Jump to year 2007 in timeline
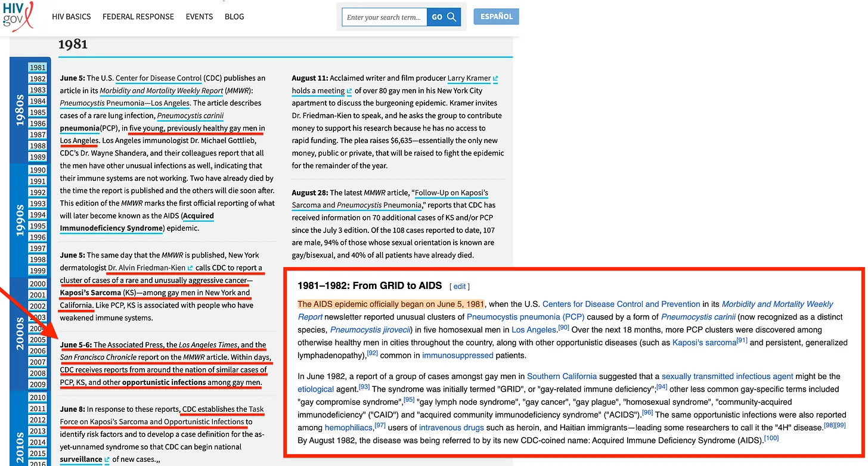This screenshot has width=868, height=466. click(x=38, y=362)
